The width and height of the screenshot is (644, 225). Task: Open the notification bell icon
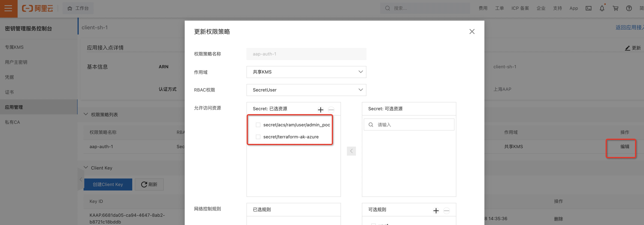602,8
